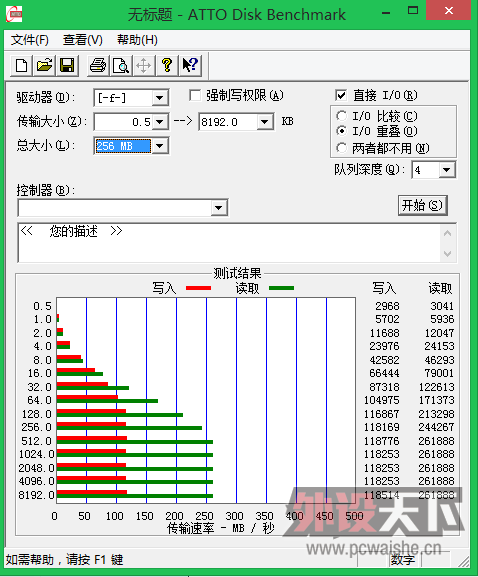Open About via the yellow question mark icon
Image resolution: width=478 pixels, height=577 pixels.
click(167, 66)
